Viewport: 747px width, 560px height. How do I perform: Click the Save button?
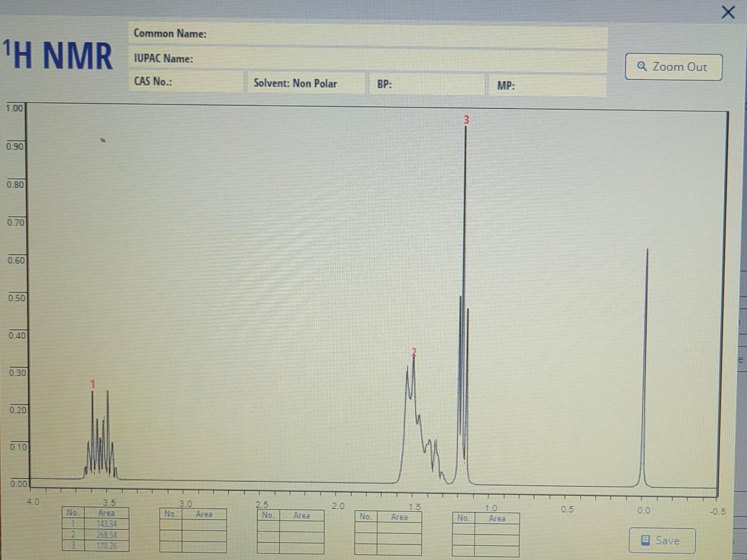[661, 540]
